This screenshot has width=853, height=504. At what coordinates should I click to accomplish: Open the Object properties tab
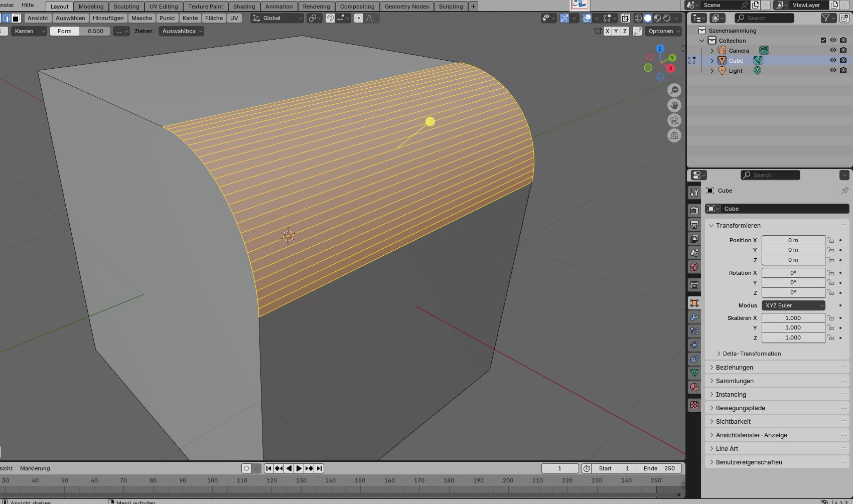point(694,303)
